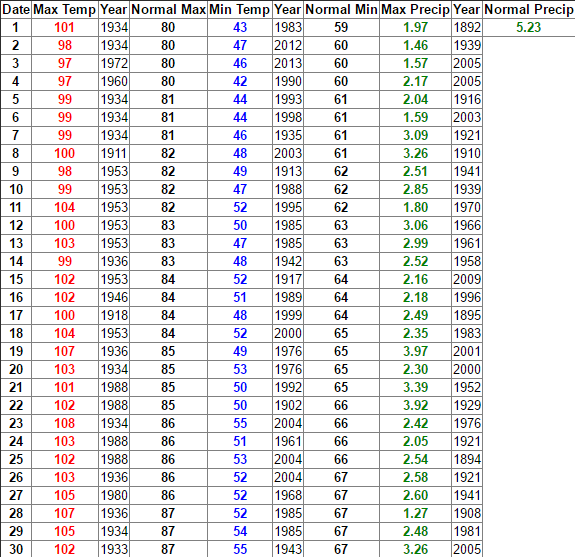Click the Normal Max column header
The width and height of the screenshot is (575, 557).
tap(168, 10)
